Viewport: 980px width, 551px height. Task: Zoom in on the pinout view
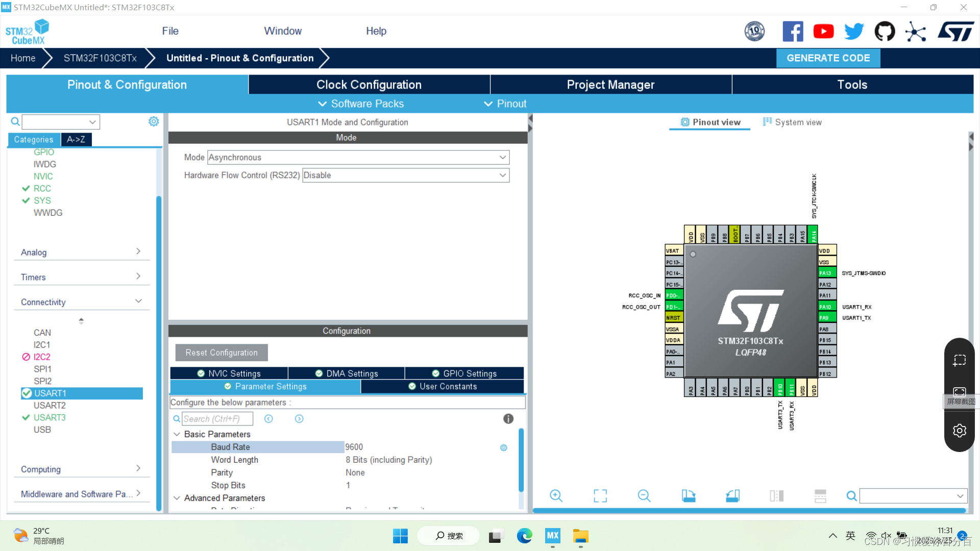(556, 496)
